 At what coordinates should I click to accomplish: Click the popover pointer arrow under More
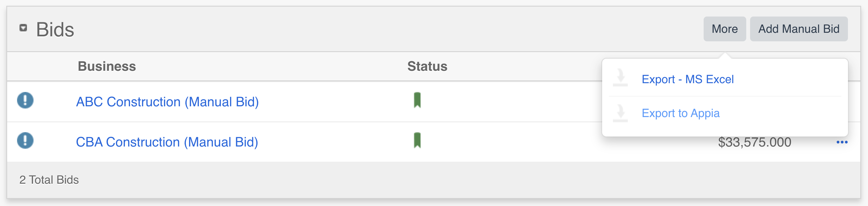coord(725,55)
